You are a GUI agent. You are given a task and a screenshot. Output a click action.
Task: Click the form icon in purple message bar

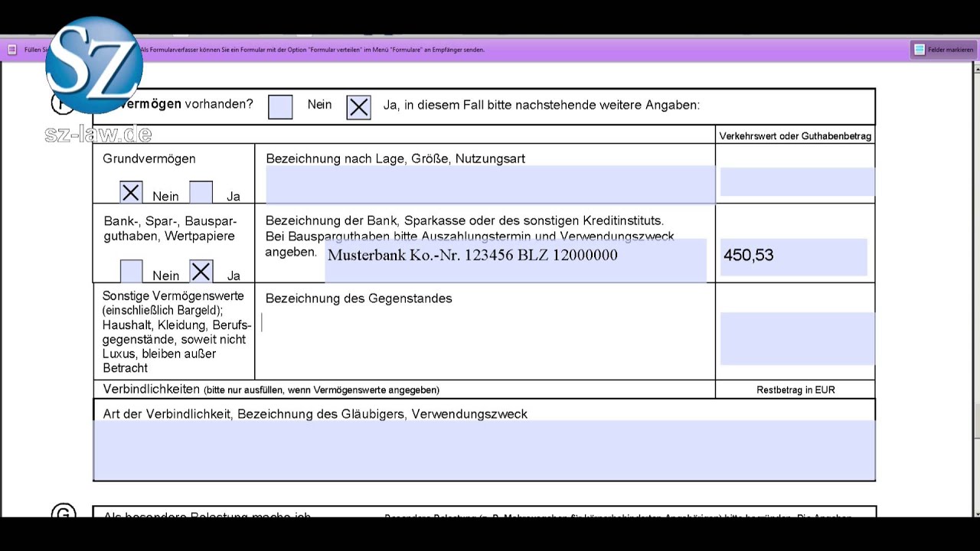12,50
